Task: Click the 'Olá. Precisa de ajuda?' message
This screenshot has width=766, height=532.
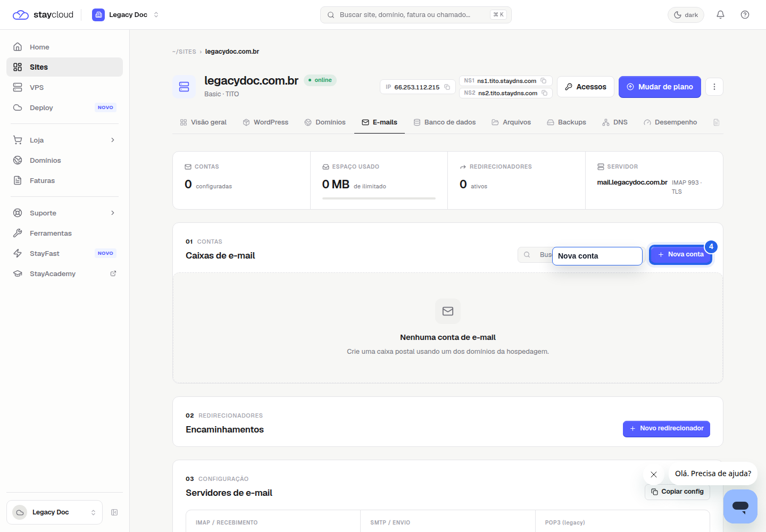Action: [713, 473]
